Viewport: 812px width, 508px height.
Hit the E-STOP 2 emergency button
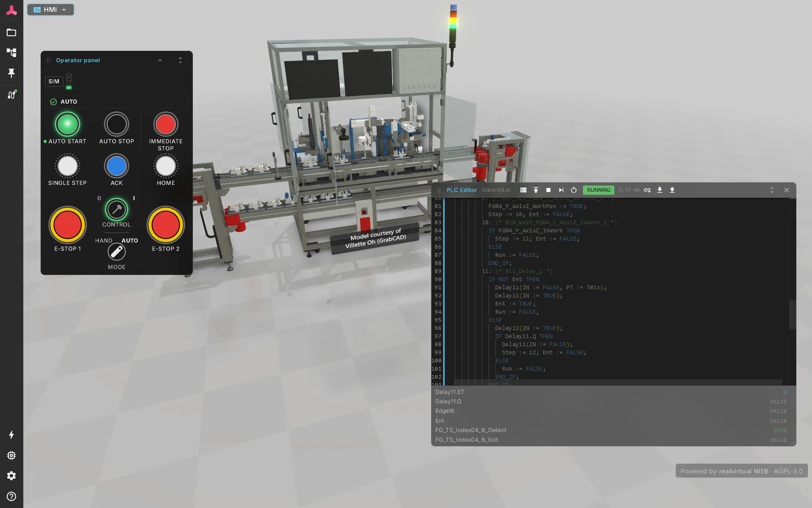[x=166, y=225]
